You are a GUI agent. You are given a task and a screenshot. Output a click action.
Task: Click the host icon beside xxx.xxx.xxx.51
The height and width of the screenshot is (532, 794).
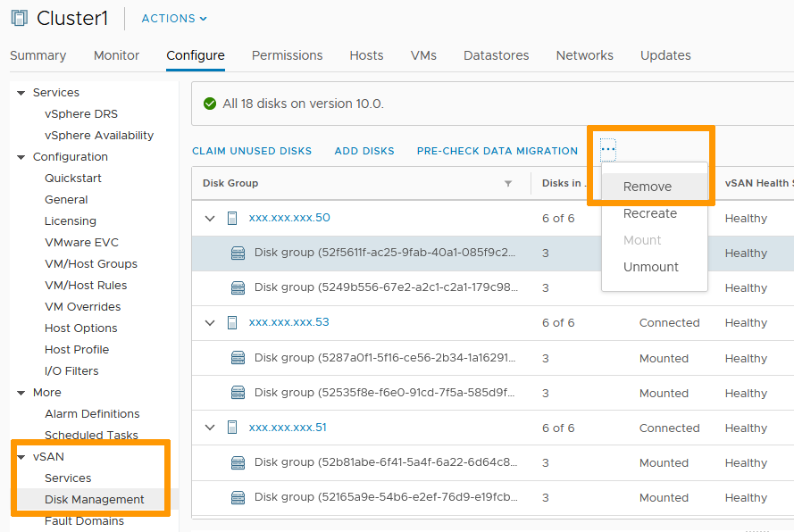coord(234,428)
